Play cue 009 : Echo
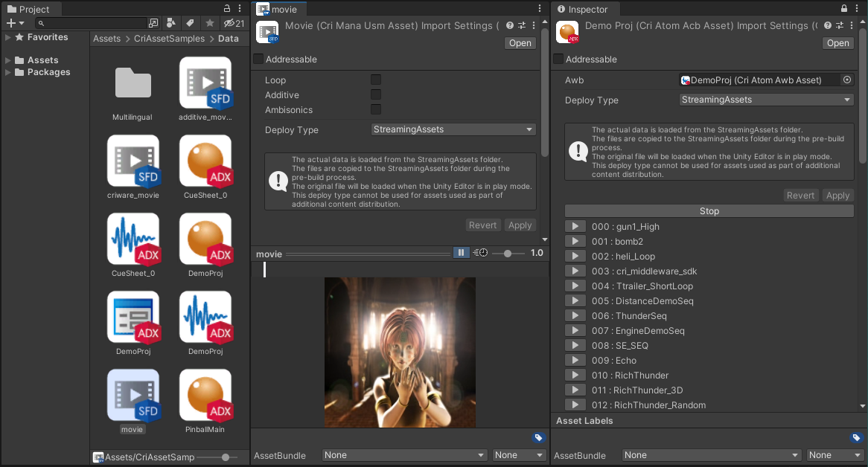Screen dimensions: 868x467 (x=575, y=361)
